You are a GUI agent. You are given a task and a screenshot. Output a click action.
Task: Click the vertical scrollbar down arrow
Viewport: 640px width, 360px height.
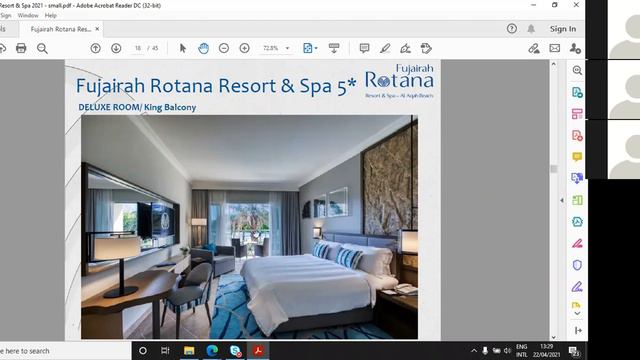coord(553,337)
